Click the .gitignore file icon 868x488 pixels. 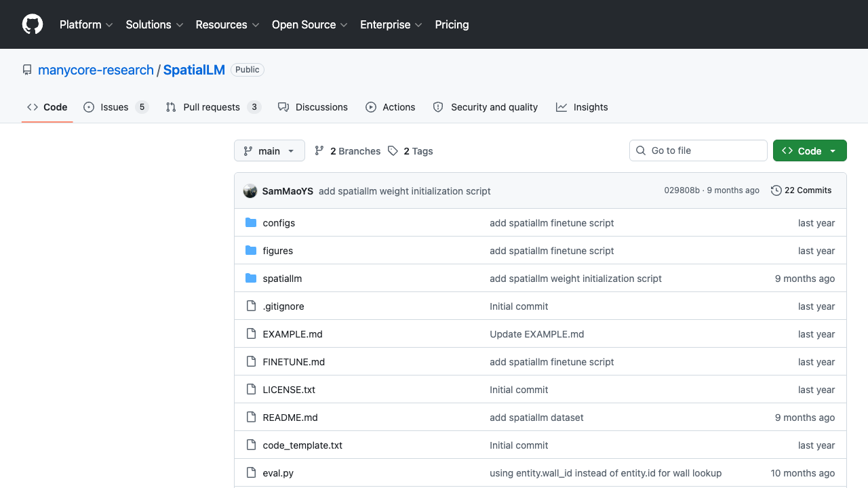tap(251, 306)
